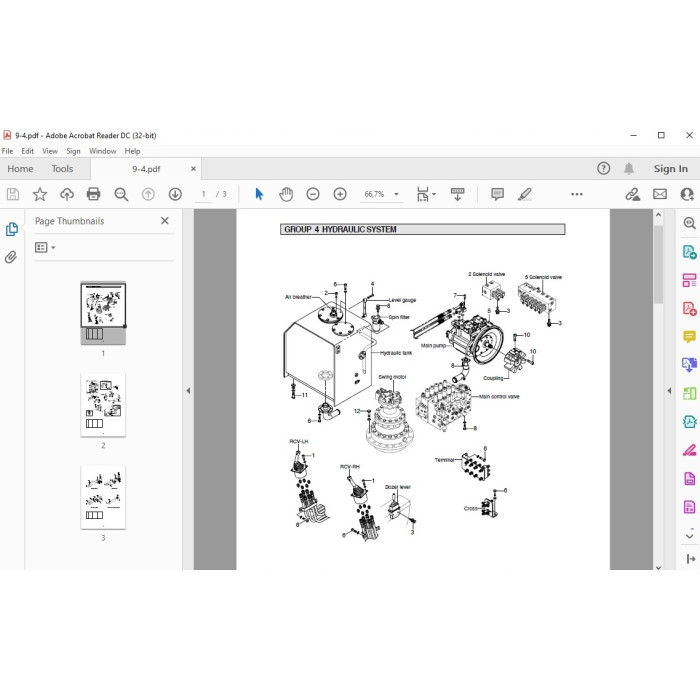The image size is (700, 700).
Task: Open the Protect PDF tool icon in right pane
Action: [x=689, y=479]
